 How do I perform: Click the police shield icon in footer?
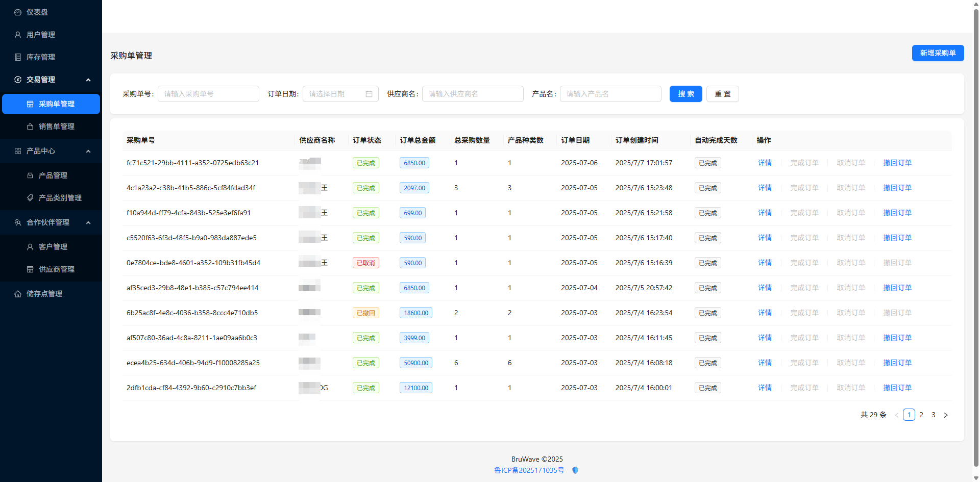pos(575,470)
